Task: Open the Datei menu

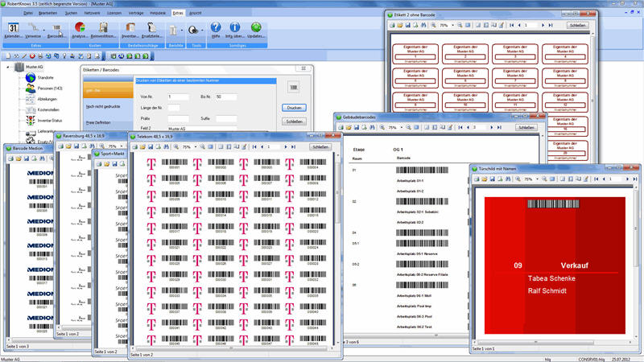Action: (x=28, y=13)
